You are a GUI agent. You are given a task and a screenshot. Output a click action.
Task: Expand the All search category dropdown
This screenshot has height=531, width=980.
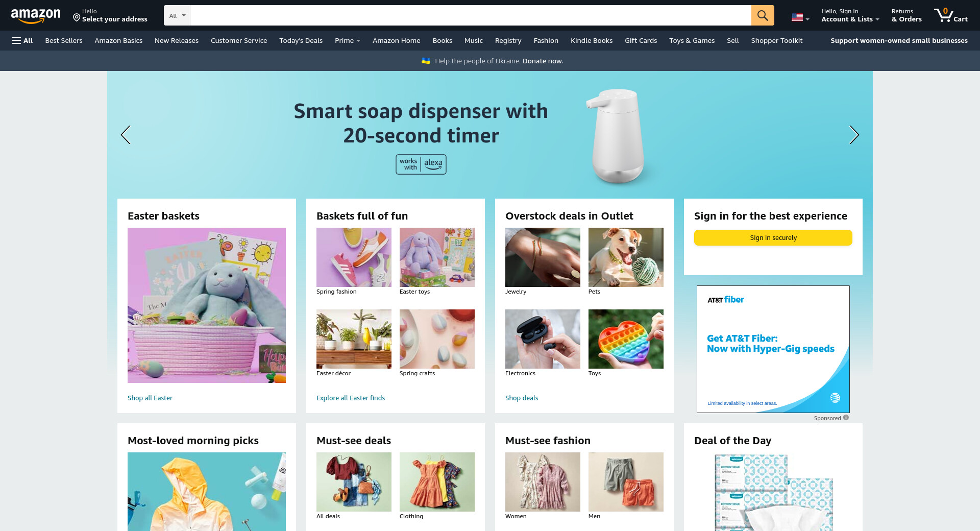177,15
